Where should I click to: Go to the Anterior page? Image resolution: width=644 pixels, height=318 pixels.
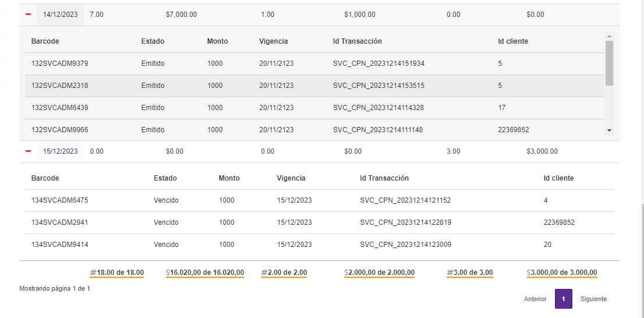[x=535, y=299]
